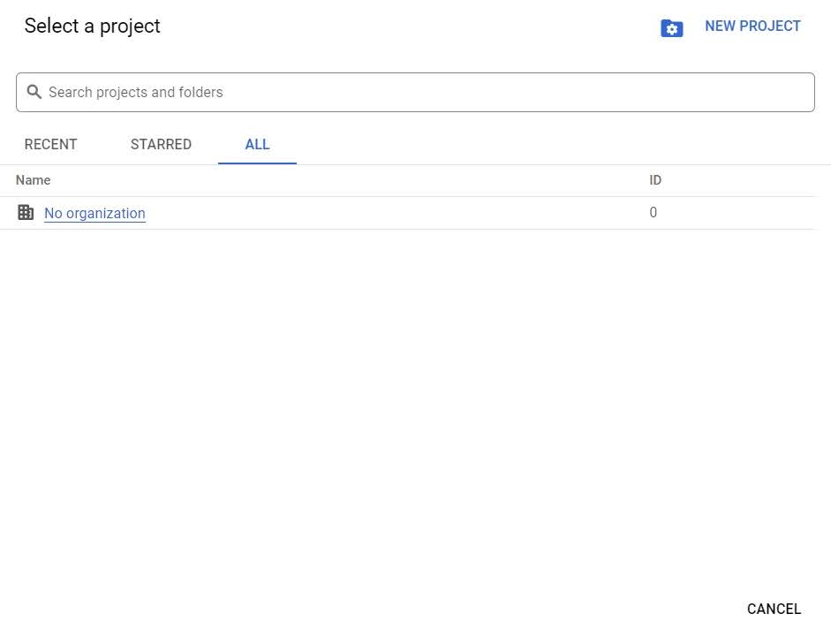Click the blue underline beneath ALL tab

tap(257, 163)
